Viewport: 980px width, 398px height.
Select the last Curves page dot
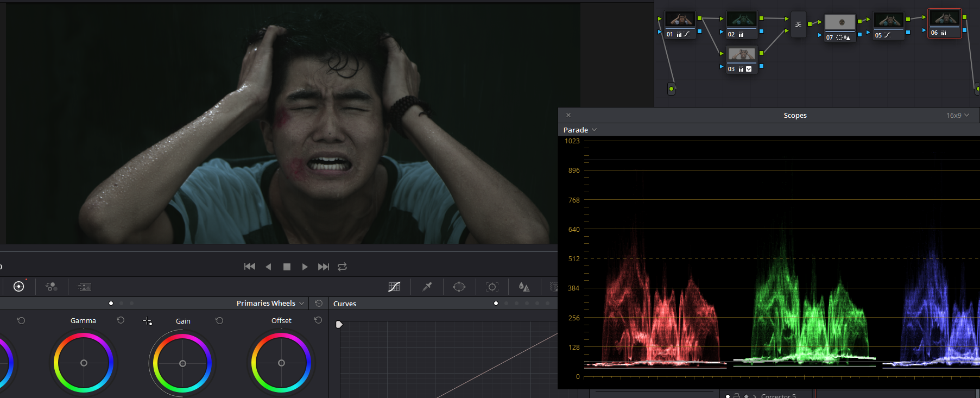click(548, 304)
